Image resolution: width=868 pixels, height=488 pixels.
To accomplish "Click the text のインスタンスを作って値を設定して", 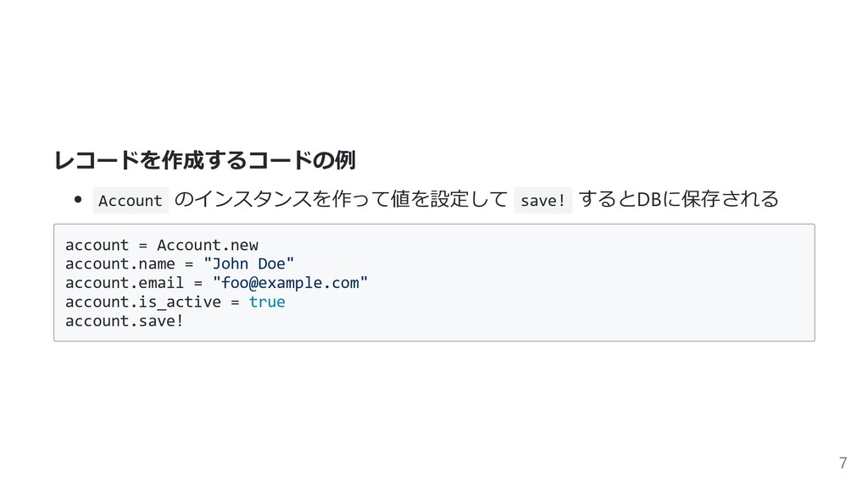I will pyautogui.click(x=341, y=199).
